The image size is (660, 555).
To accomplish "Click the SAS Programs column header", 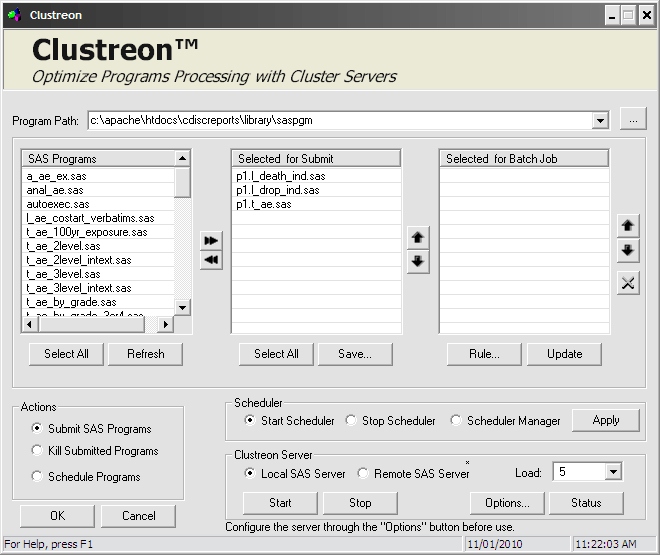I will pos(98,159).
